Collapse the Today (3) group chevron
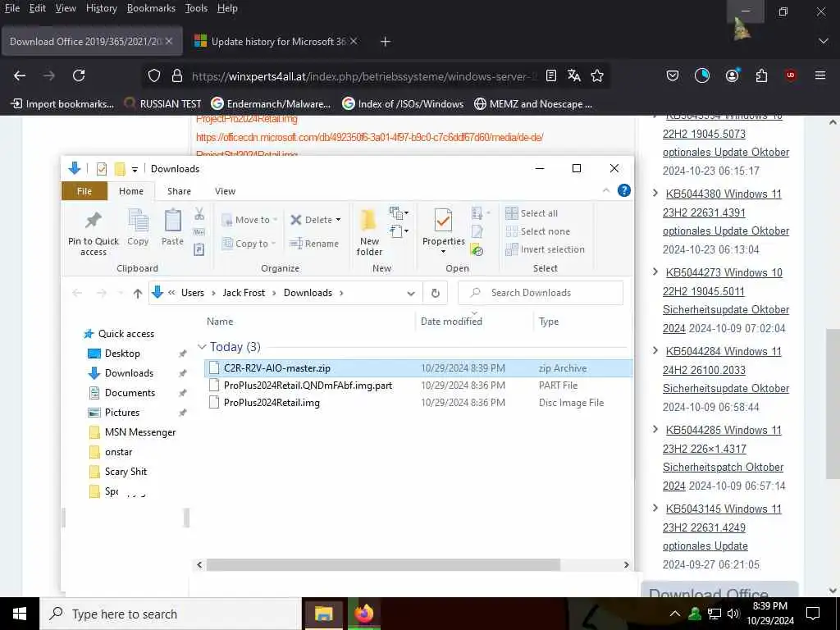This screenshot has width=840, height=630. click(x=202, y=347)
